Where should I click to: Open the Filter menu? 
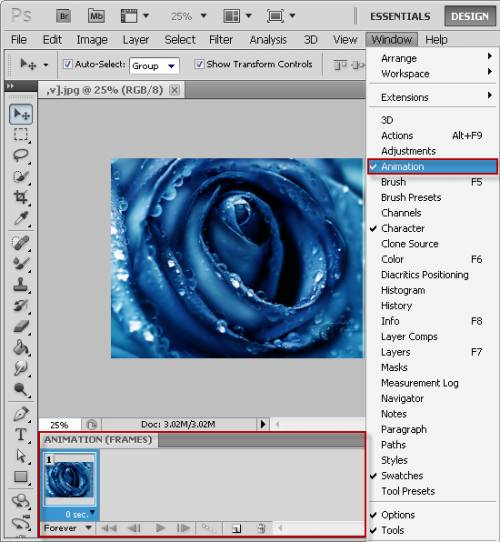coord(221,40)
